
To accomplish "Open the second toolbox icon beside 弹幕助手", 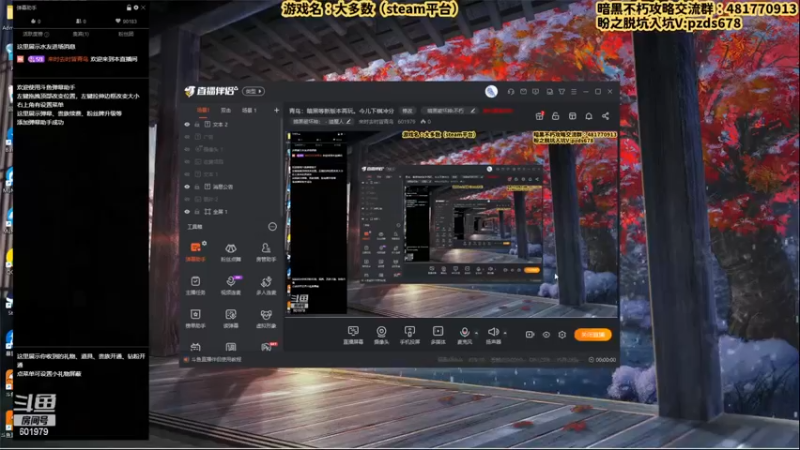I will (x=231, y=252).
